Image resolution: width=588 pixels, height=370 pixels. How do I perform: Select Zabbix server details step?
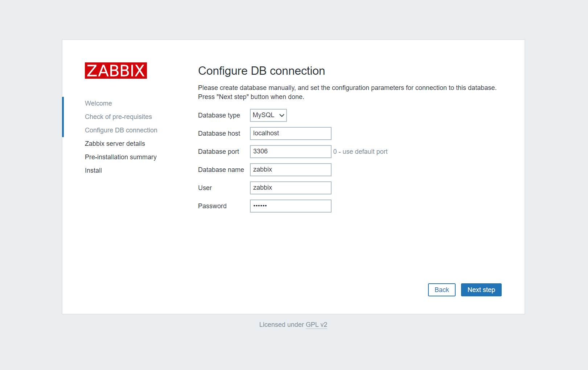pos(115,144)
